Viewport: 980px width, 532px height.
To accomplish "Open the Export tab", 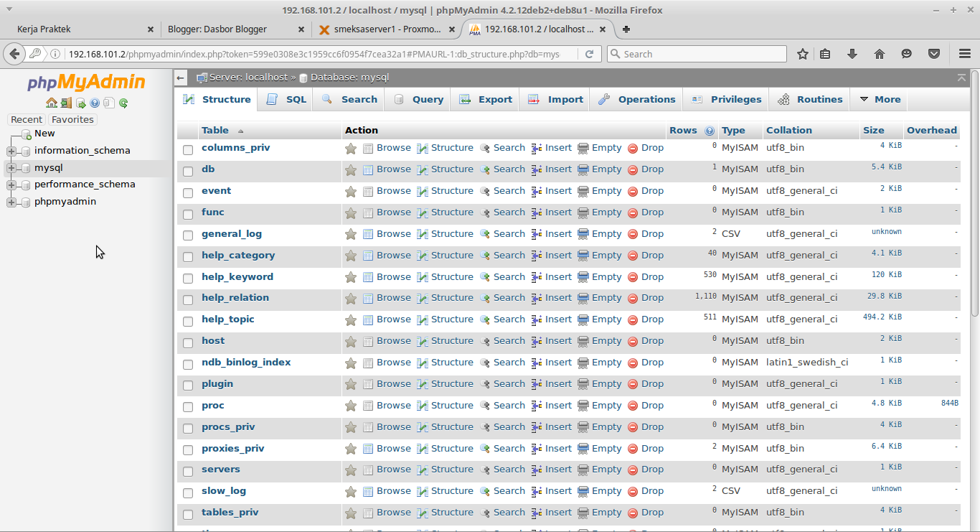I will coord(486,100).
